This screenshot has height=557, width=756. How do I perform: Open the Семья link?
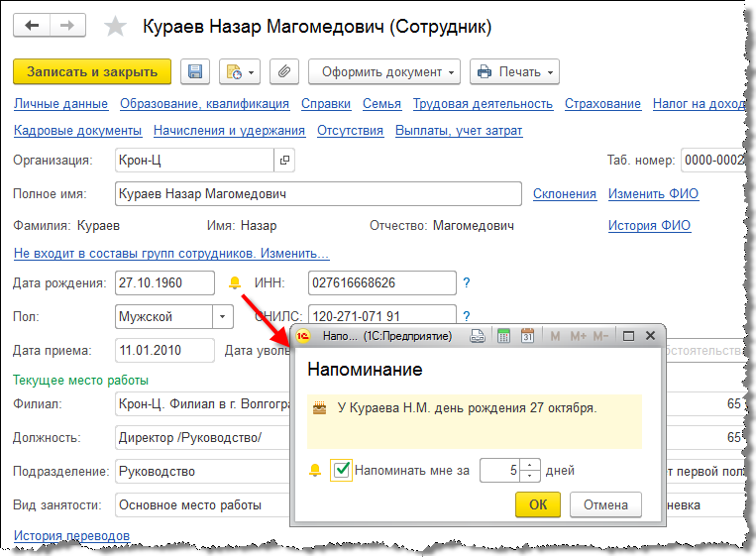click(381, 104)
